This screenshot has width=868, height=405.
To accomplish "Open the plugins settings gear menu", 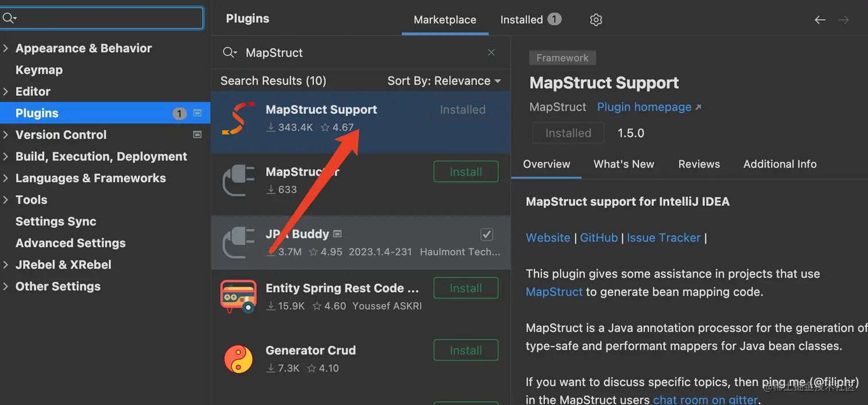I will tap(596, 20).
